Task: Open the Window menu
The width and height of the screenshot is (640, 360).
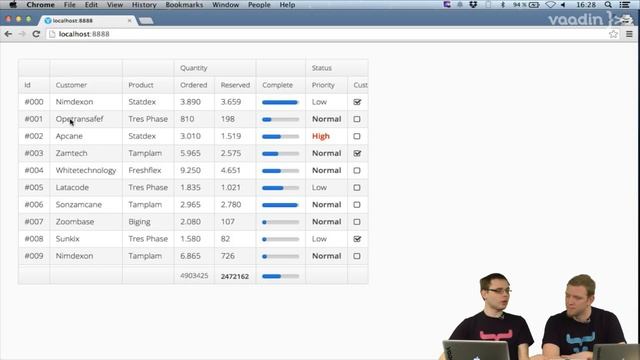Action: click(225, 5)
